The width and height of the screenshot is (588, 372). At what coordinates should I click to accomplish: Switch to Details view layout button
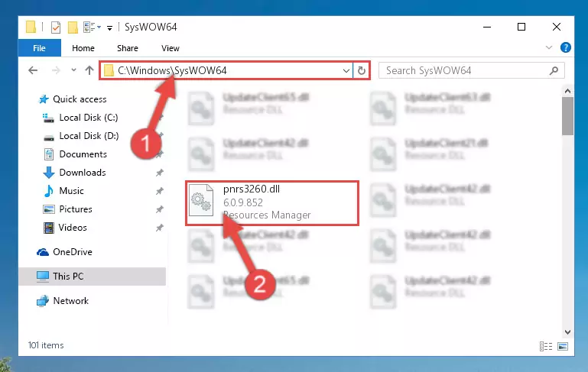[x=546, y=346]
